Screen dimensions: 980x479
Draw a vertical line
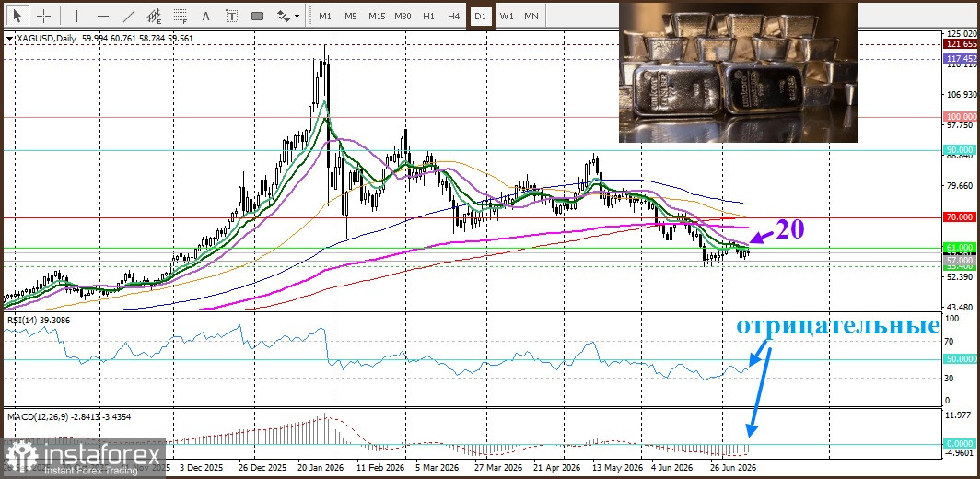pyautogui.click(x=76, y=16)
